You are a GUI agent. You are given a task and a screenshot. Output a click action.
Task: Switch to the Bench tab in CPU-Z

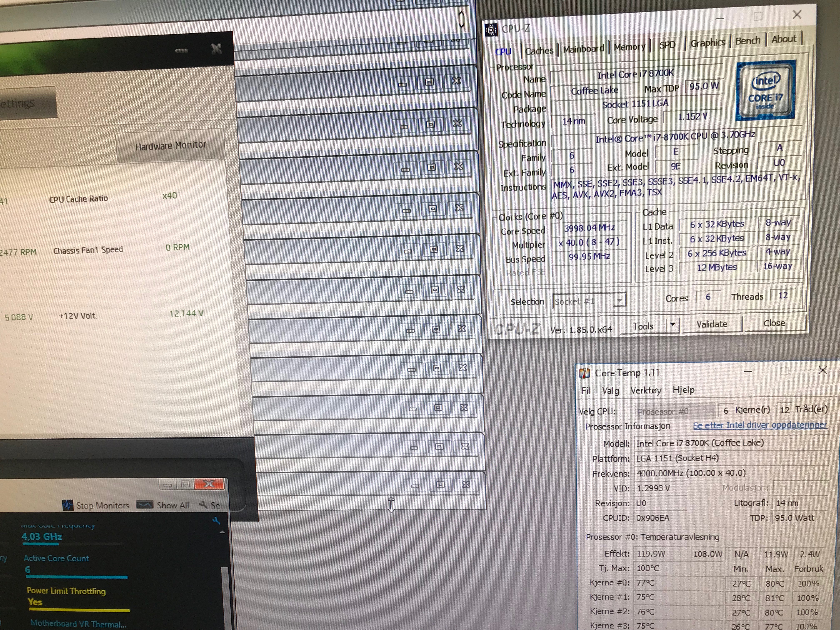[748, 41]
